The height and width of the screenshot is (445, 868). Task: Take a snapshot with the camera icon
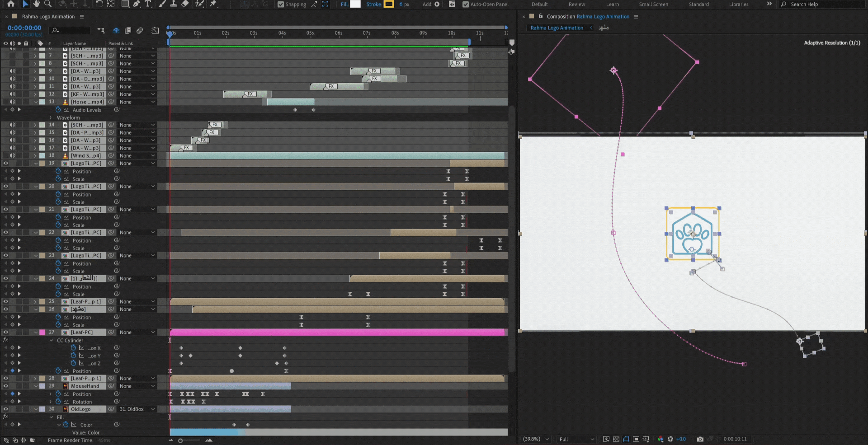700,439
